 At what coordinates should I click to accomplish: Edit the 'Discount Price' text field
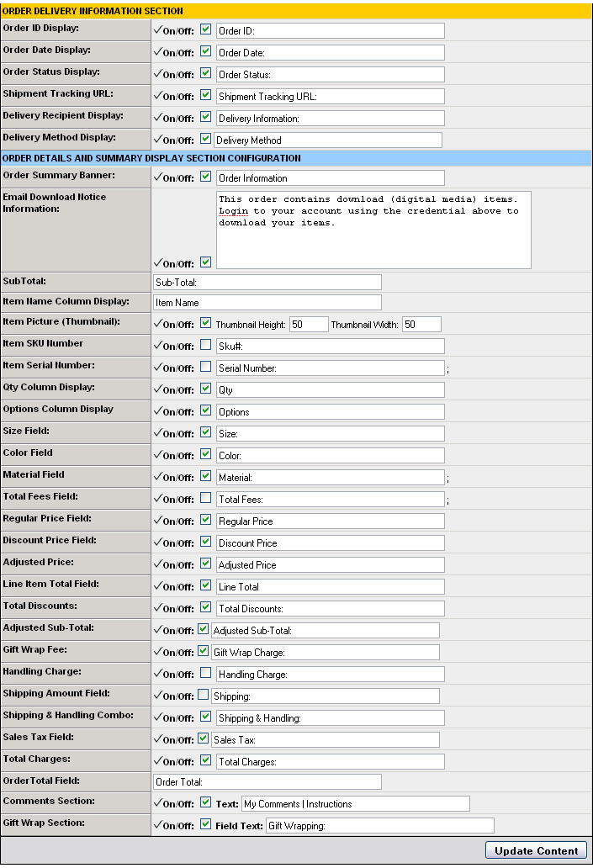[330, 543]
